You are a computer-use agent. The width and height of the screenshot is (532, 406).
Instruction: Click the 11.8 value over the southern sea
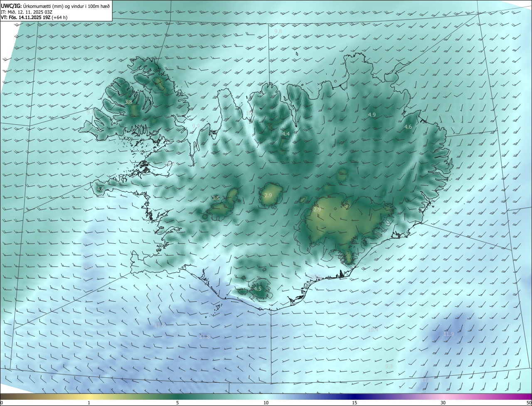point(205,337)
